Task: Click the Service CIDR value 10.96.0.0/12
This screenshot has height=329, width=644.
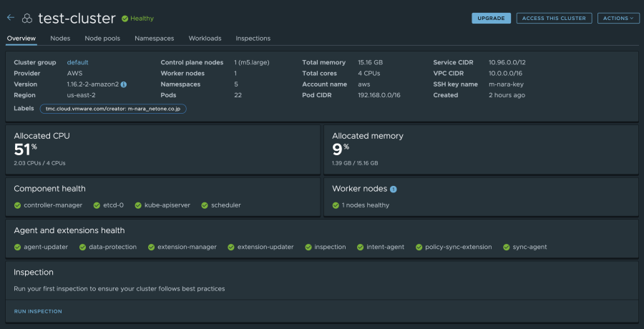Action: 507,62
